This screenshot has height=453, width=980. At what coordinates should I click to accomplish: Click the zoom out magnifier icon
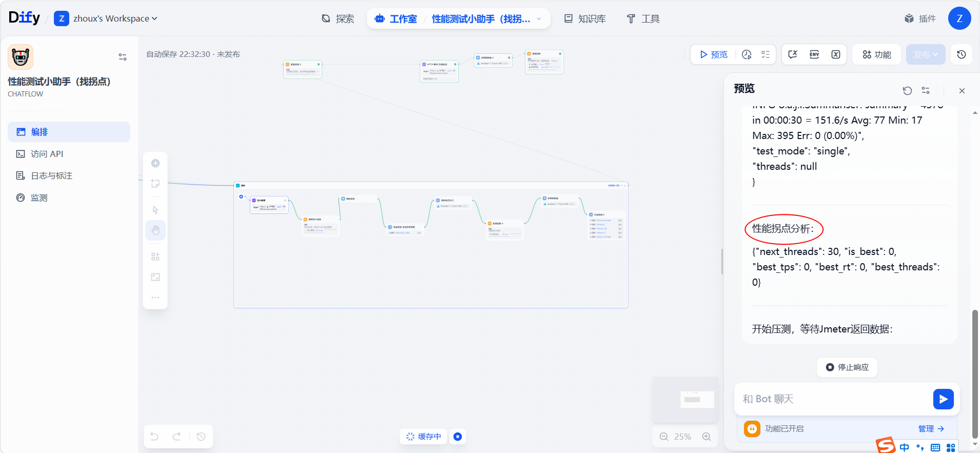[664, 437]
